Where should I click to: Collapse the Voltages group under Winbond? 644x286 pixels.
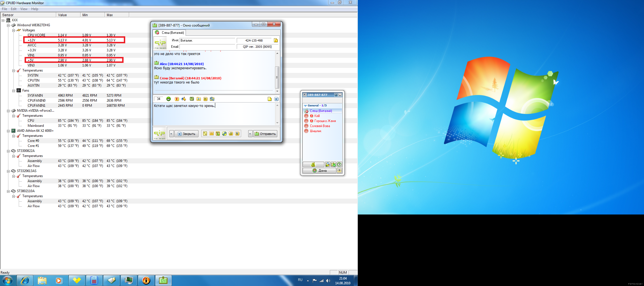[x=13, y=30]
